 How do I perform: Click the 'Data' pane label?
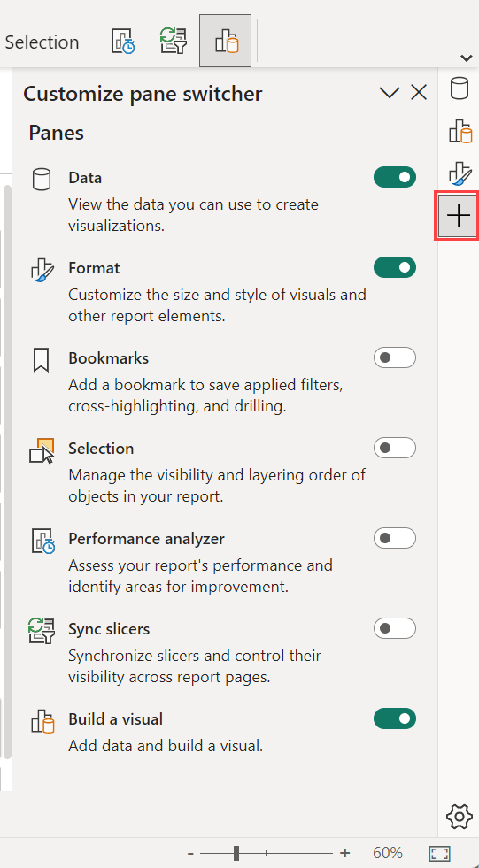85,178
